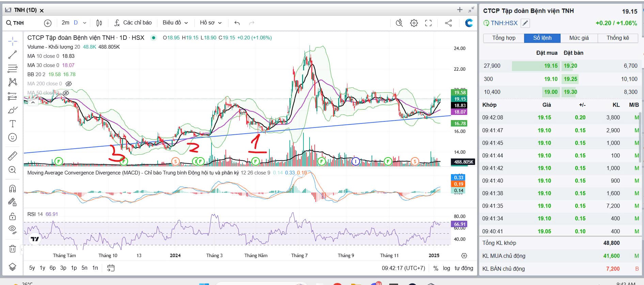Image resolution: width=644 pixels, height=285 pixels.
Task: Select the ruler measure tool
Action: coord(13,156)
